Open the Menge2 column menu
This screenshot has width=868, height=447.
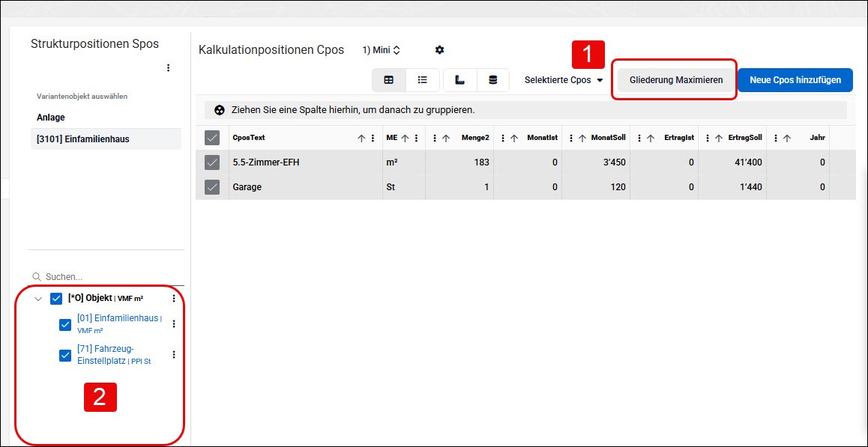click(435, 139)
